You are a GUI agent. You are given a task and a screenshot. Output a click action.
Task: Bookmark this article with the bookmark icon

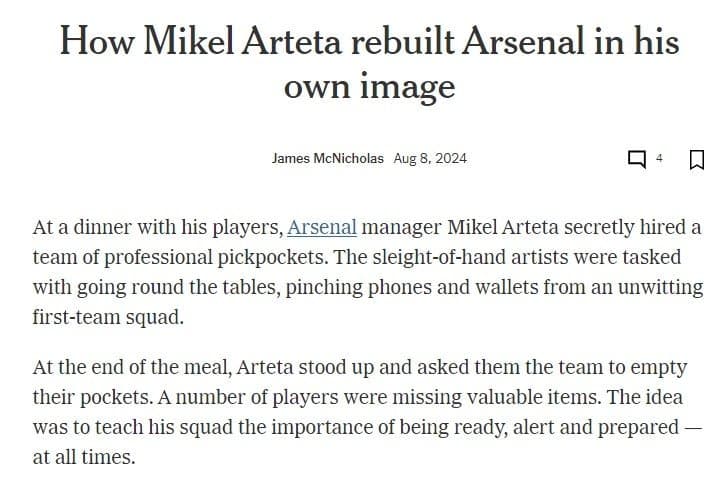coord(697,160)
